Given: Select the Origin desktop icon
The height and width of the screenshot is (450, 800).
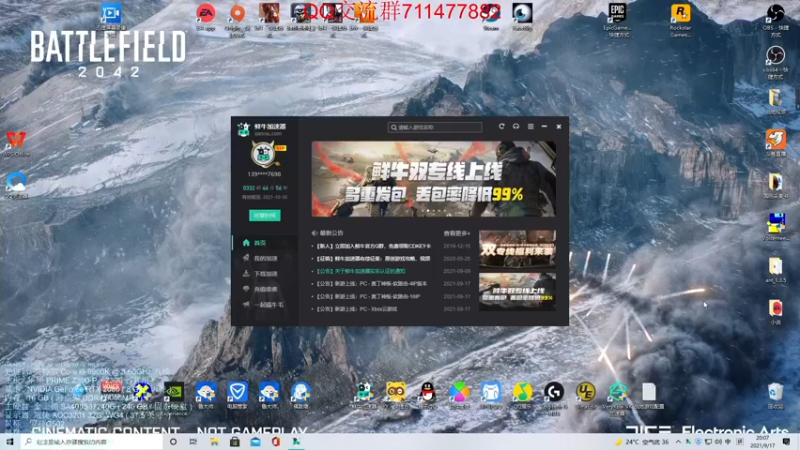Looking at the screenshot, I should (237, 18).
